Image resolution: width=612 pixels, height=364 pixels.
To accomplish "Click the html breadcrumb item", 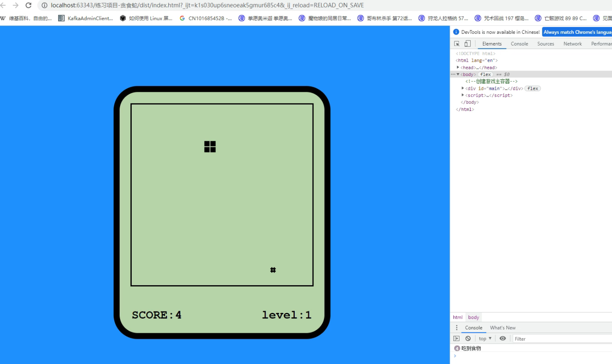I will [x=458, y=317].
